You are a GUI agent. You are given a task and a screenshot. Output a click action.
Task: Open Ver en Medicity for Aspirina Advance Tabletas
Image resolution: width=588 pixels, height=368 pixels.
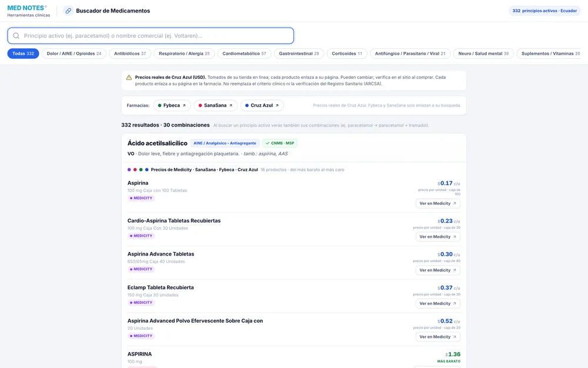pyautogui.click(x=437, y=270)
